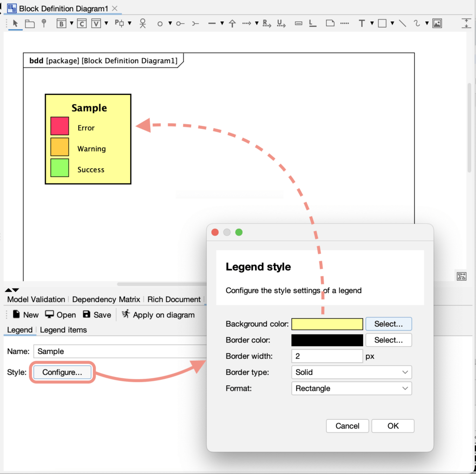Pick the Package folder tool
The image size is (476, 474).
coord(30,24)
